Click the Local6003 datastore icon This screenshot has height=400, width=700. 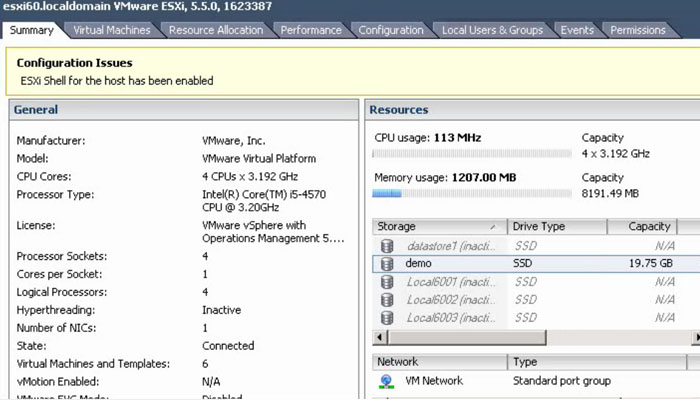tap(387, 317)
